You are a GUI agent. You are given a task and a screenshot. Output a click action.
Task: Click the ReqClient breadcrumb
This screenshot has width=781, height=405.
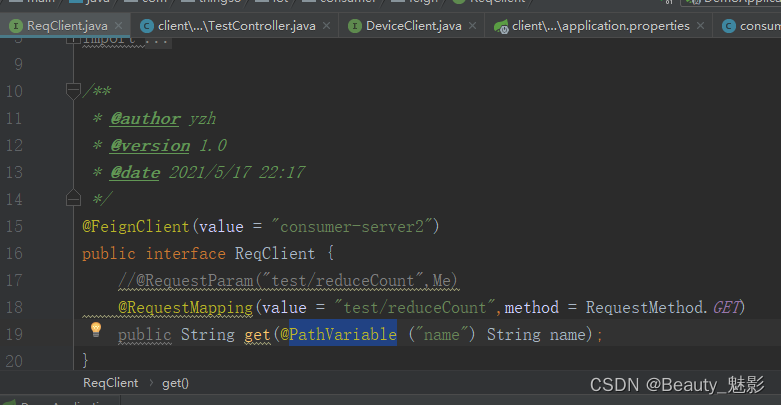point(111,383)
